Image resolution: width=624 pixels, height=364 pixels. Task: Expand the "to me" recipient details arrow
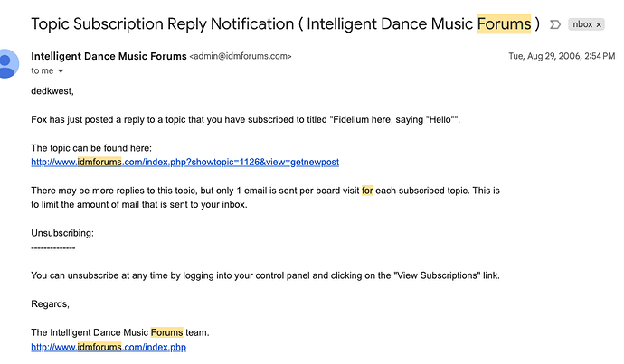61,70
